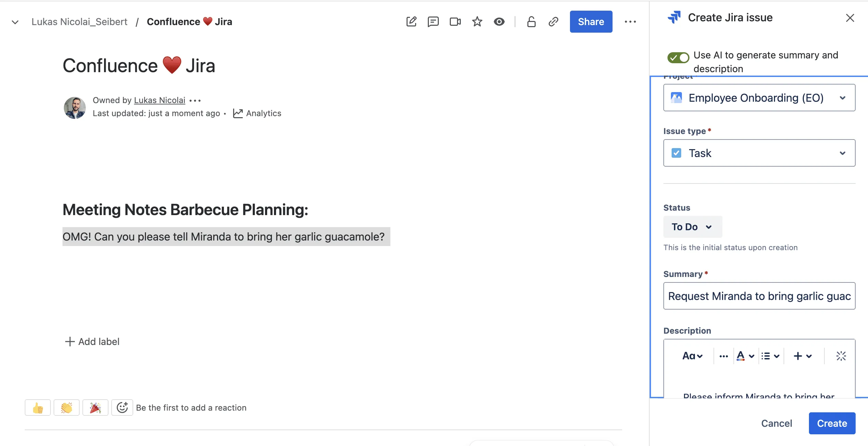Viewport: 868px width, 446px height.
Task: Toggle the watch page eye icon
Action: click(499, 22)
